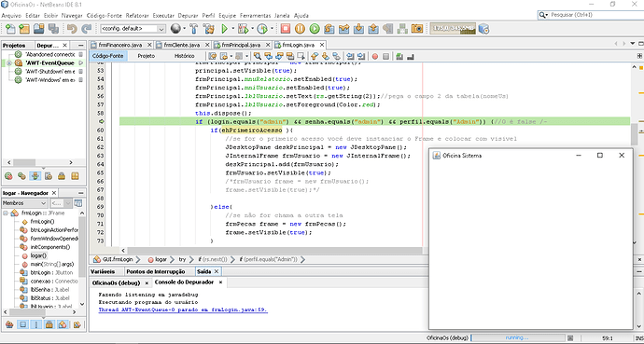Viewport: 644px width, 344px height.
Task: Click the Save All icon
Action: coord(53,29)
